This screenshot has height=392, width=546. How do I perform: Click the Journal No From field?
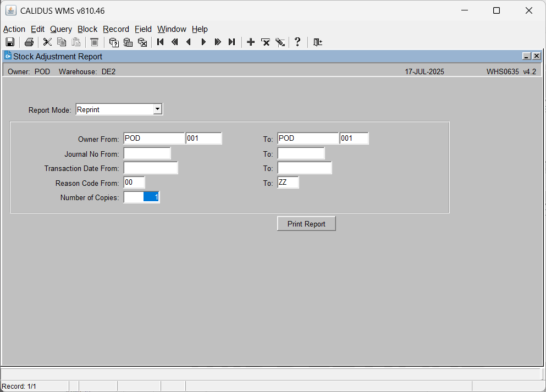pyautogui.click(x=147, y=153)
